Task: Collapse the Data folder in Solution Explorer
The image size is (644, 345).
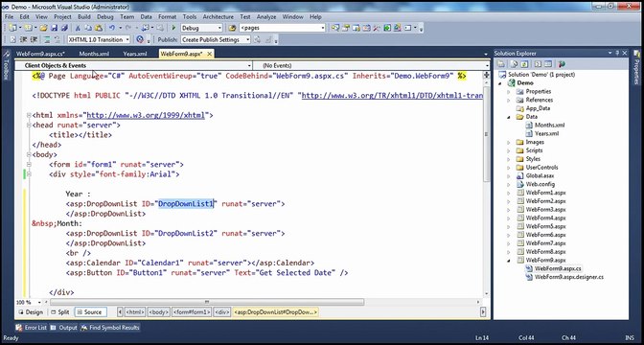Action: point(509,117)
